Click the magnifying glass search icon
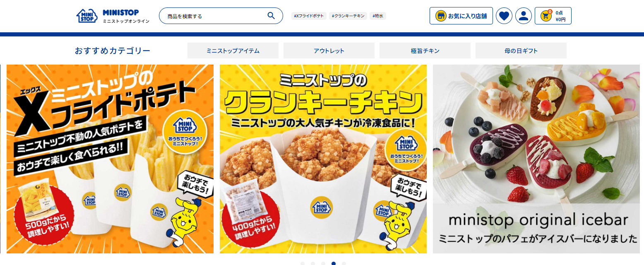Viewport: 644px width, 265px height. (x=271, y=16)
